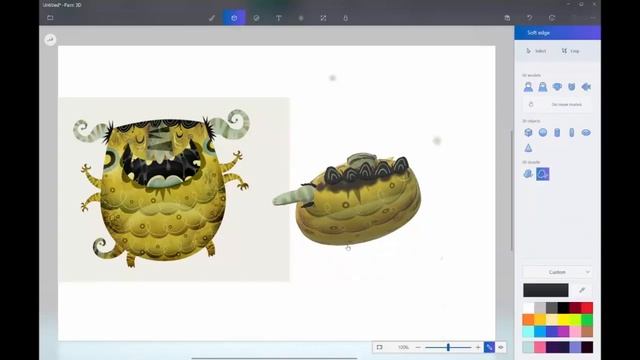This screenshot has height=360, width=640.
Task: Click the Get more models button
Action: coord(558,105)
